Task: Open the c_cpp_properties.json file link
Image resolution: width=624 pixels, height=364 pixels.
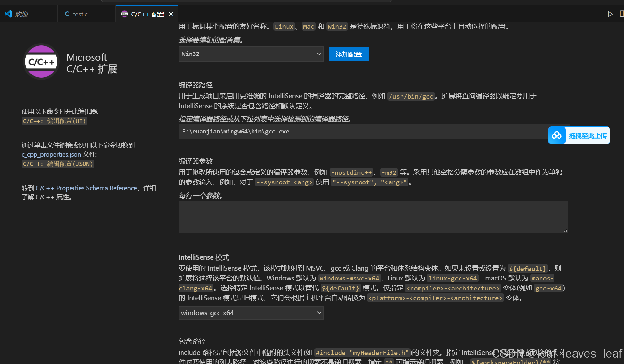Action: pyautogui.click(x=51, y=154)
